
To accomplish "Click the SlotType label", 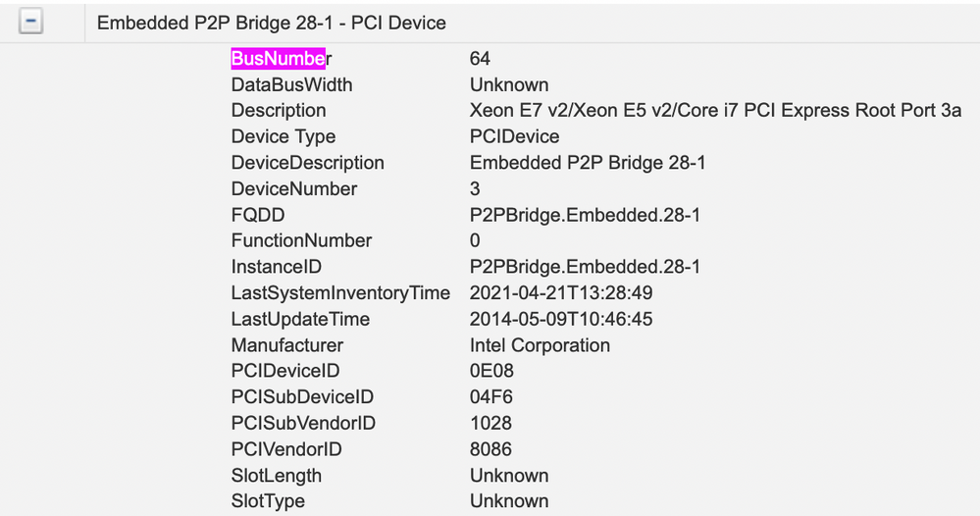I will tap(268, 501).
